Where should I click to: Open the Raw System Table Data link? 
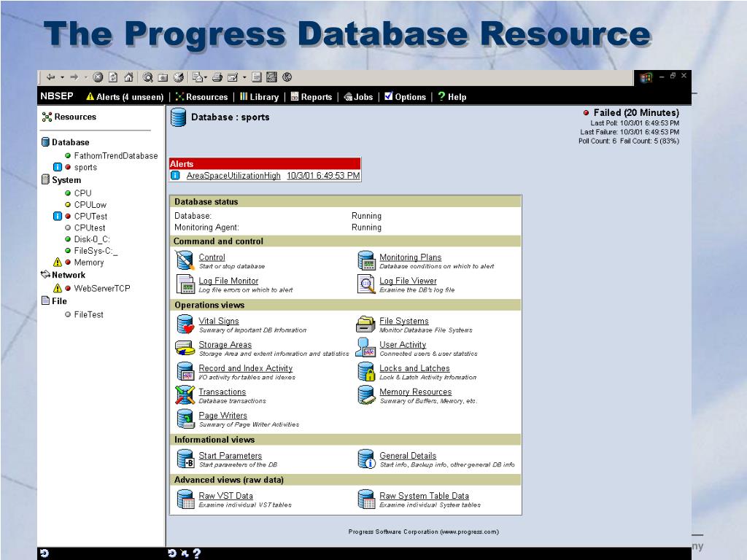point(424,496)
